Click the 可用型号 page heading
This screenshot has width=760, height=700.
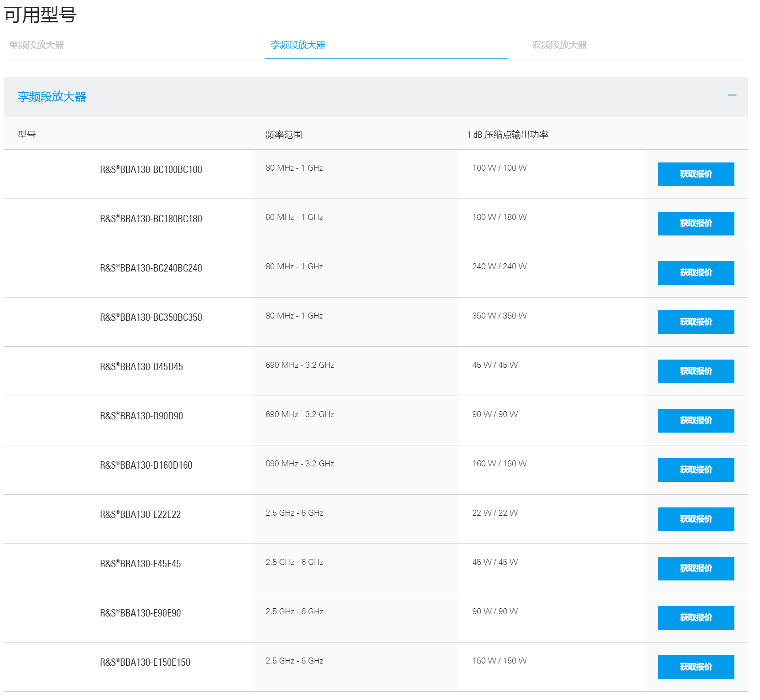[40, 15]
